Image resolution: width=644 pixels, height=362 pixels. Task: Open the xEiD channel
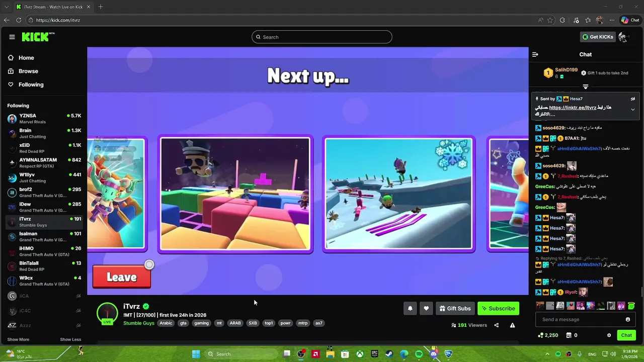pos(44,148)
